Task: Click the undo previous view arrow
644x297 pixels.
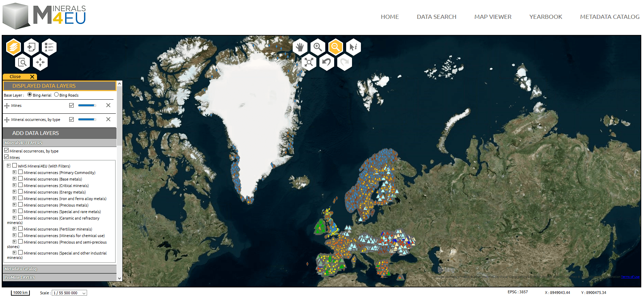Action: pos(327,62)
